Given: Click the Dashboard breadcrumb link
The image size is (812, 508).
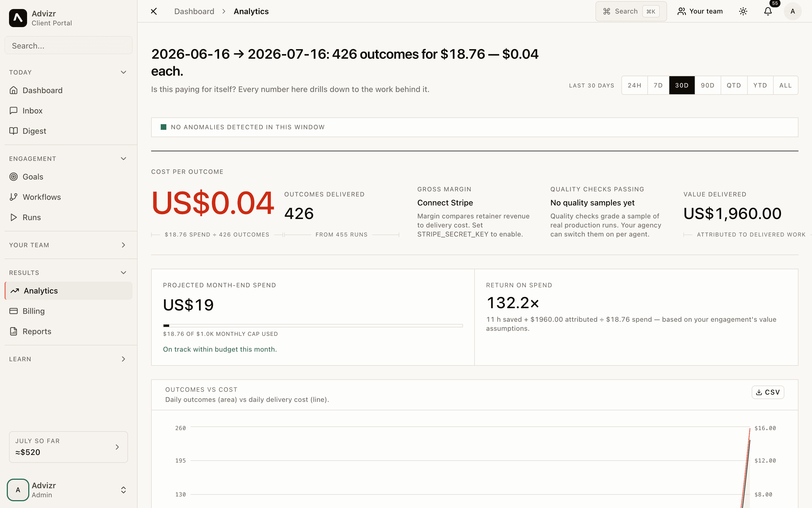Looking at the screenshot, I should pos(194,11).
